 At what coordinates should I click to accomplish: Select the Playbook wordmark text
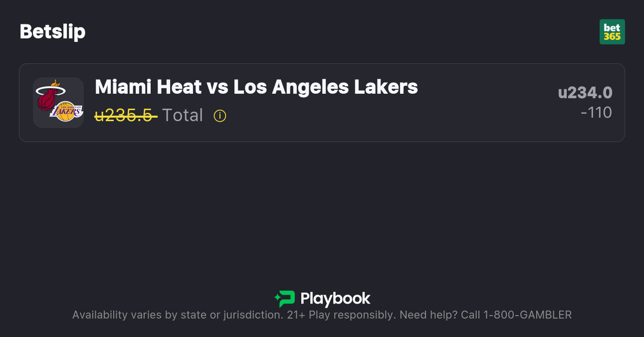coord(335,299)
